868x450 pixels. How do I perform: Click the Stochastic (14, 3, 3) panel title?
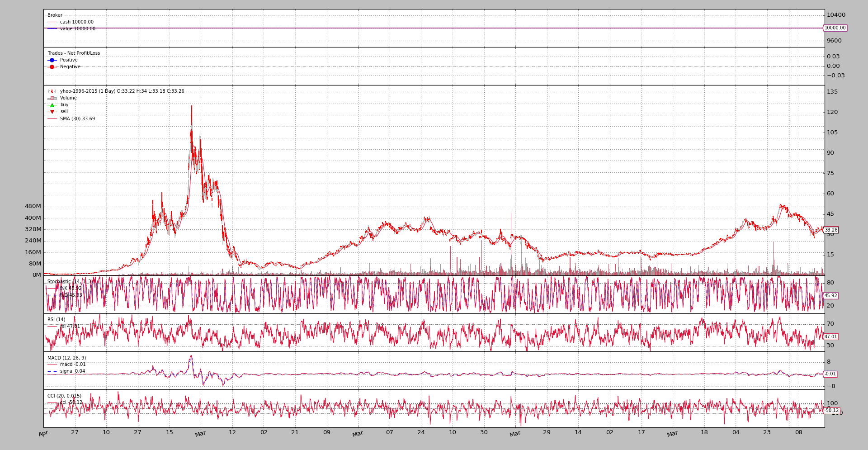(x=70, y=282)
